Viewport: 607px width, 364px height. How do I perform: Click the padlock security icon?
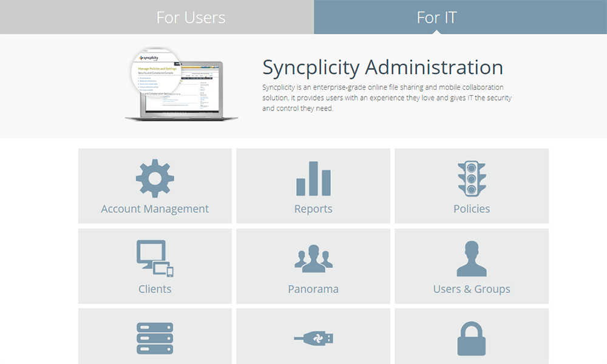click(472, 339)
